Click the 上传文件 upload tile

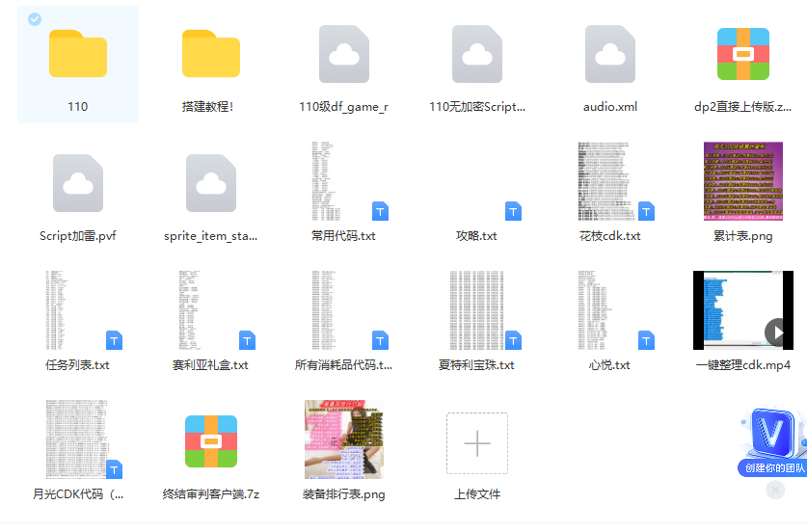tap(477, 443)
